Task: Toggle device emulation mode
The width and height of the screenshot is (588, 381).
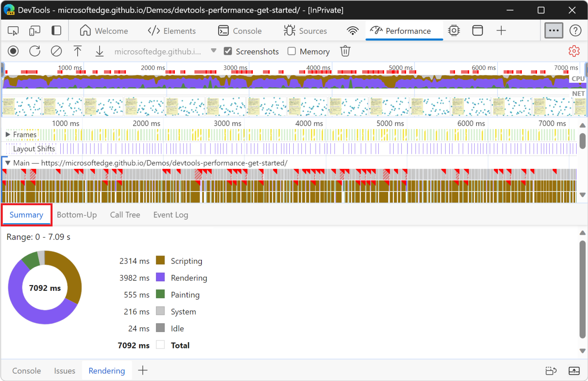Action: tap(34, 30)
